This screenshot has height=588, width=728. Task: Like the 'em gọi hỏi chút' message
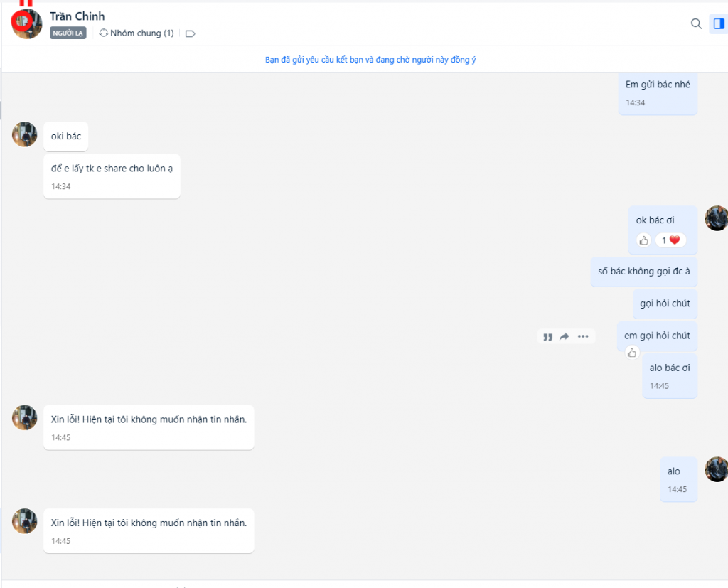coord(632,353)
